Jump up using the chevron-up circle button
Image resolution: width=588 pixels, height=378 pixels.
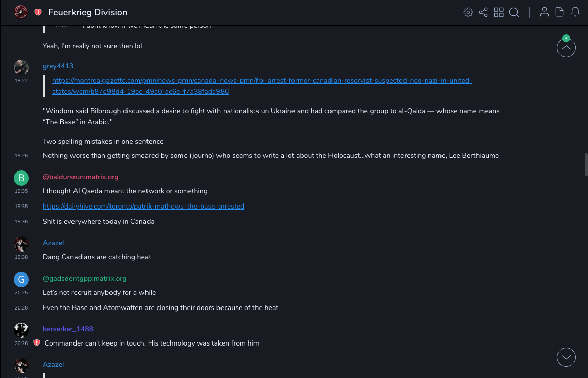click(566, 48)
